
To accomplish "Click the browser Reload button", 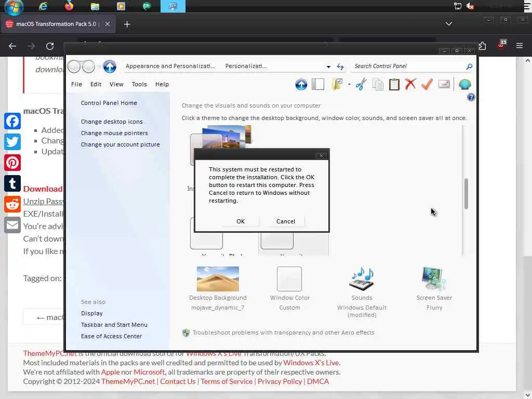I will click(50, 46).
